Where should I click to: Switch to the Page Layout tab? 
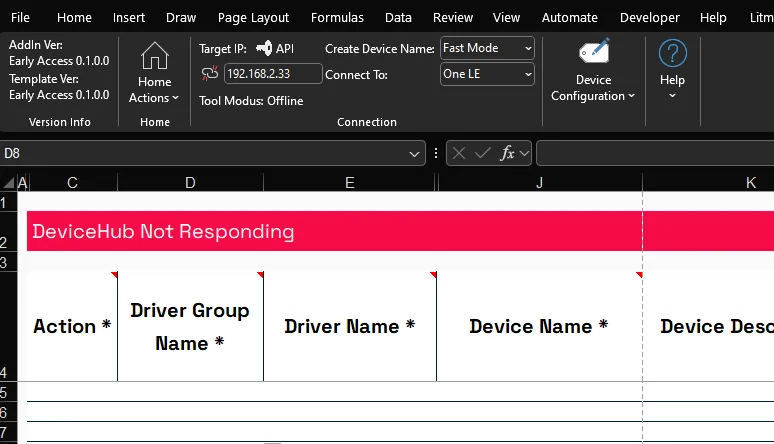(253, 18)
